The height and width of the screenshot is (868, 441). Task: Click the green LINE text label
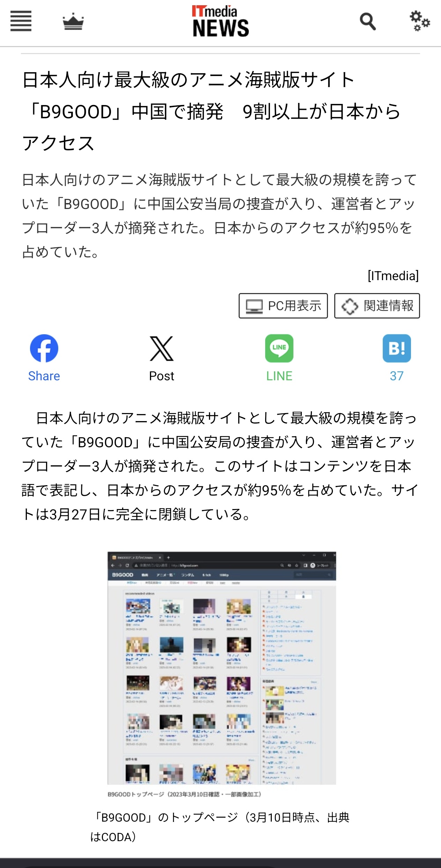pos(279,376)
